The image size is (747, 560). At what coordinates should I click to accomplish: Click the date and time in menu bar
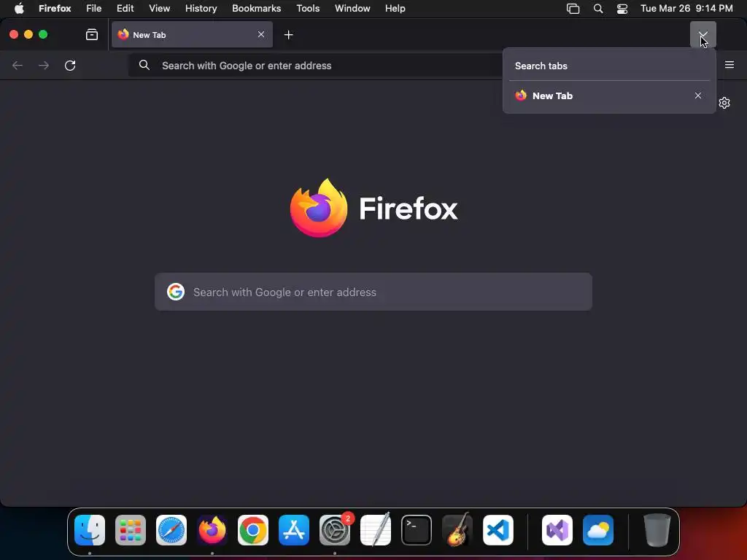coord(686,9)
